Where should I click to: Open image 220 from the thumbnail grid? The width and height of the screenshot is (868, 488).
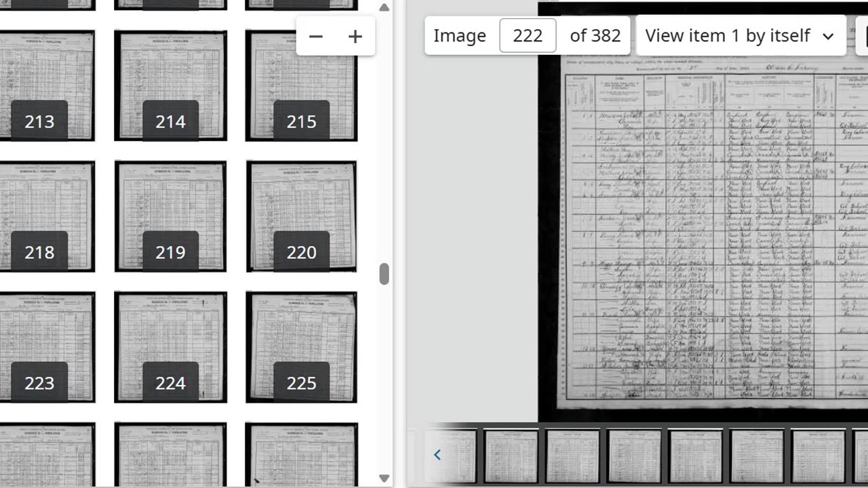point(301,216)
